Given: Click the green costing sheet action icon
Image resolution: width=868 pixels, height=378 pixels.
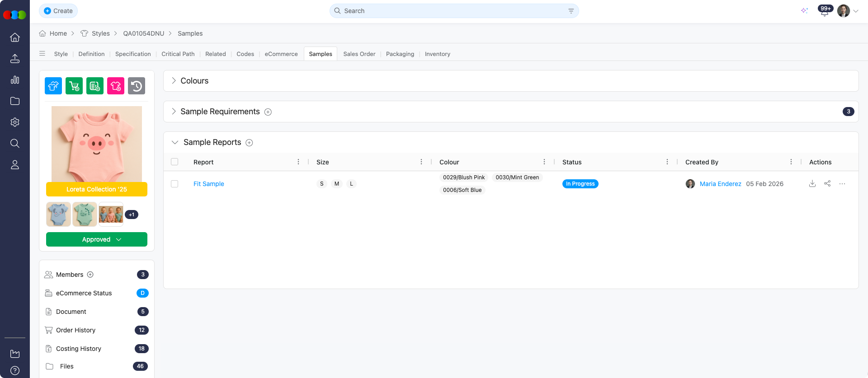Looking at the screenshot, I should click(x=95, y=86).
